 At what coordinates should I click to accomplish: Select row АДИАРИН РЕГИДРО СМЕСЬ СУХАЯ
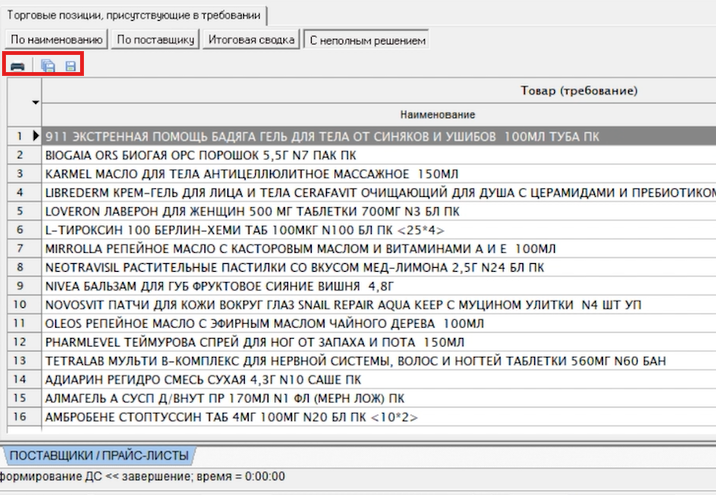click(x=379, y=380)
